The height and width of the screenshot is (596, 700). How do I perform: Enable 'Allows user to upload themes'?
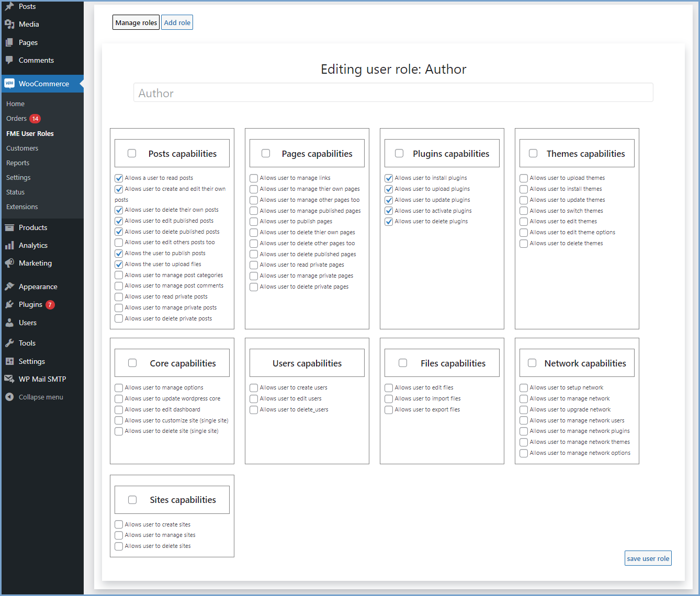pos(524,178)
